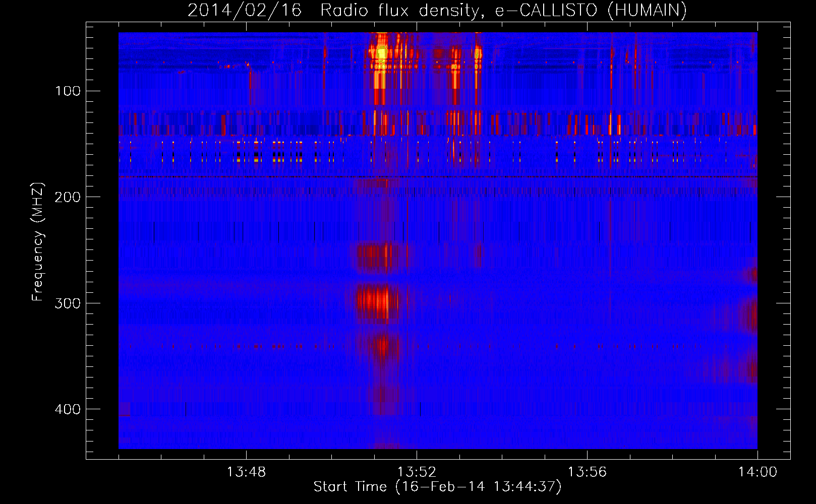Click the "Start Time (16-Feb-14 13:44:37)" label
Screen dimensions: 816x504
[437, 487]
